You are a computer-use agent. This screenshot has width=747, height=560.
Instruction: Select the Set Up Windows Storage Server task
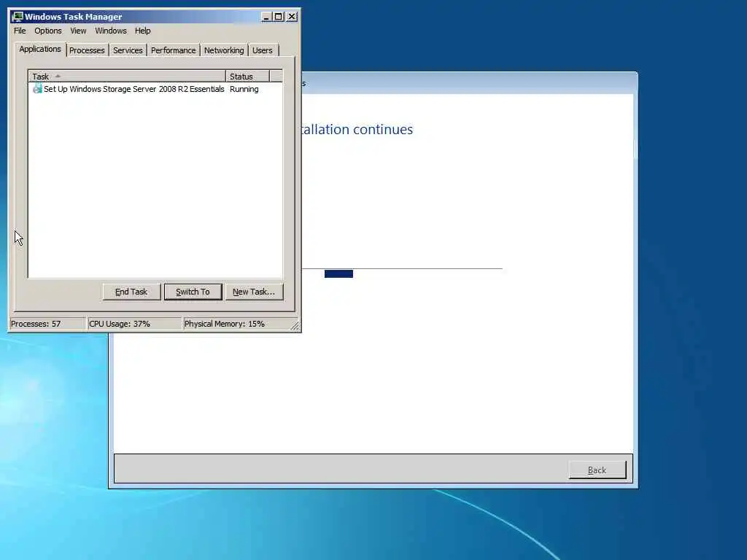click(x=134, y=89)
